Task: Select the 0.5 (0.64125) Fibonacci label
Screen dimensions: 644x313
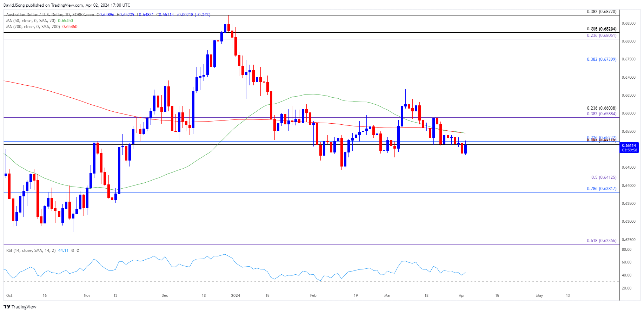Action: tap(604, 177)
